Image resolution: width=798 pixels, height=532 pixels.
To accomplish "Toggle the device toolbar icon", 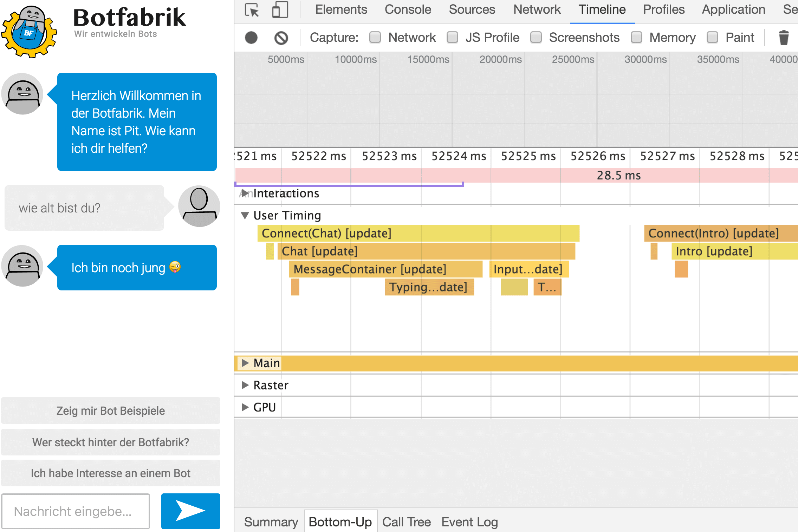I will pos(280,10).
